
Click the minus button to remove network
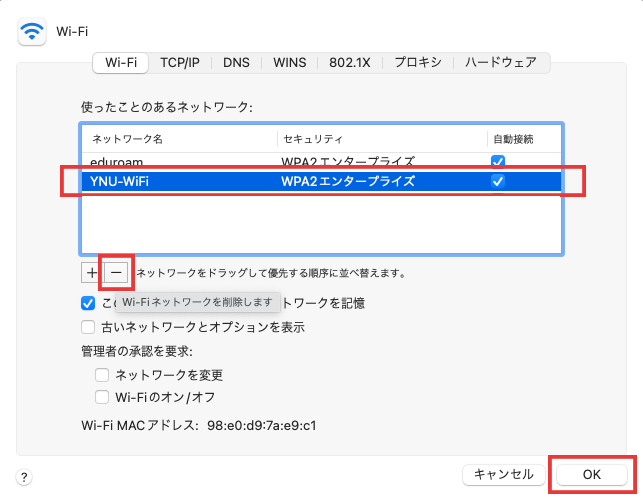116,271
